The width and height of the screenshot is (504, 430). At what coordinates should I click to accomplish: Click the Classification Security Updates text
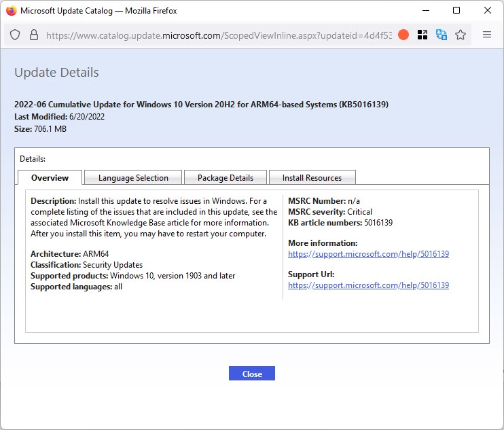[86, 265]
